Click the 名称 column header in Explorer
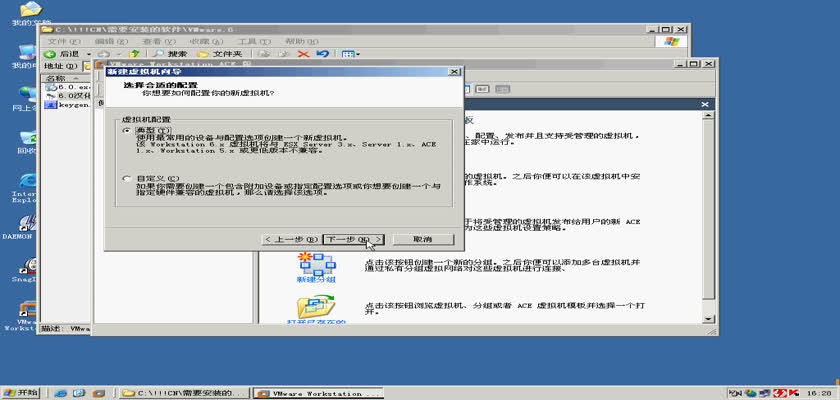Screen dimensions: 840x400 pyautogui.click(x=67, y=78)
